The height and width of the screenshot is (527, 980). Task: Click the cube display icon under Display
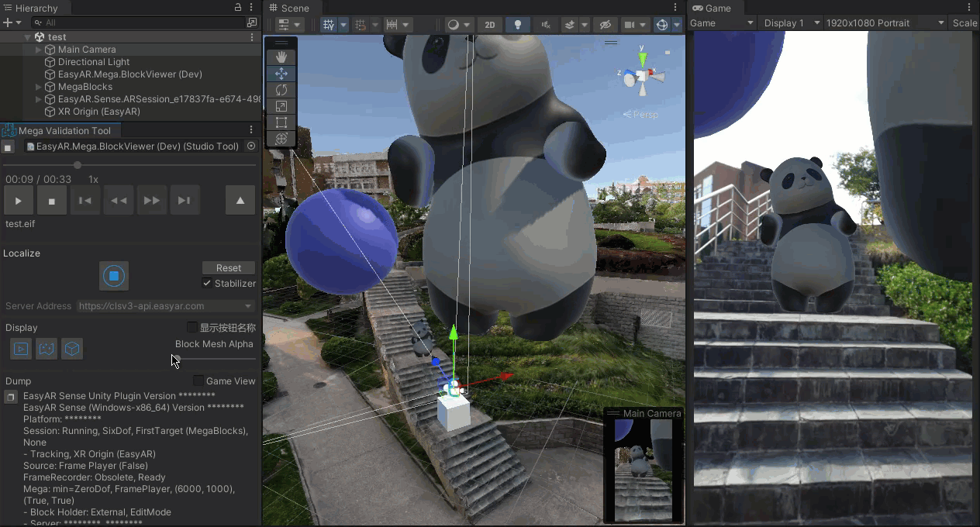tap(72, 349)
